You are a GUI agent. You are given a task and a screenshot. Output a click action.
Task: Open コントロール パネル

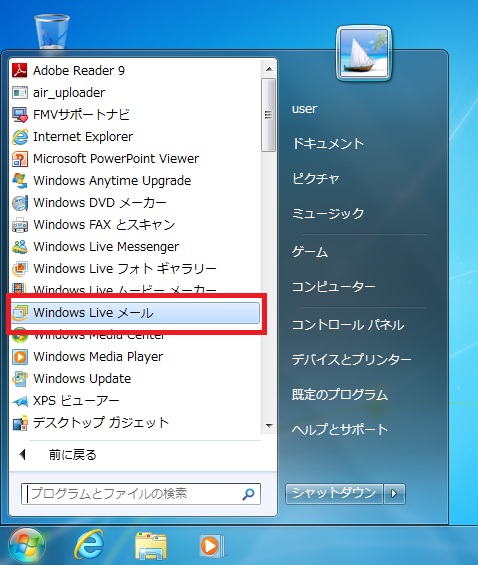click(x=348, y=325)
